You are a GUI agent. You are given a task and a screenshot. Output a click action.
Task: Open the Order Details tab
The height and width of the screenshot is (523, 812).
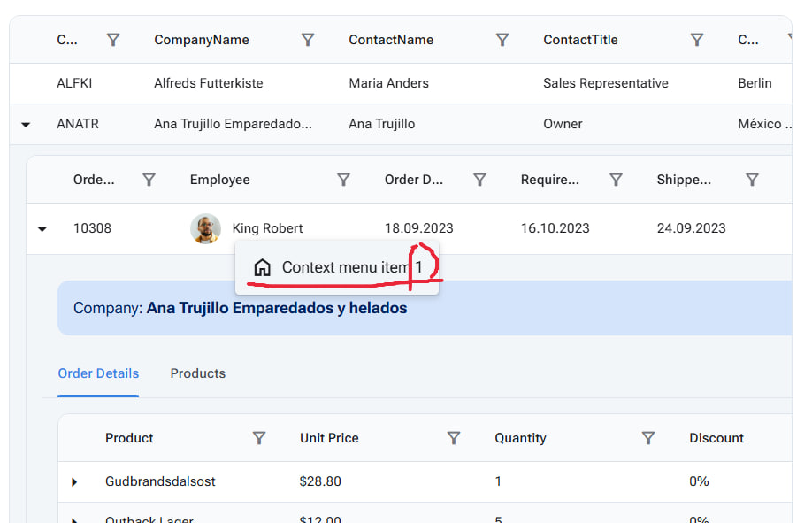pyautogui.click(x=98, y=373)
